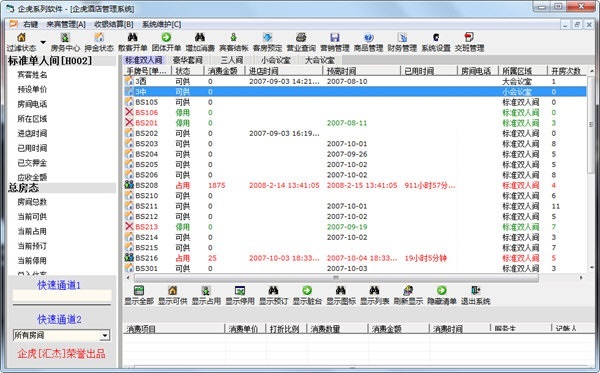Open the 系统维护[C] menu

(161, 24)
